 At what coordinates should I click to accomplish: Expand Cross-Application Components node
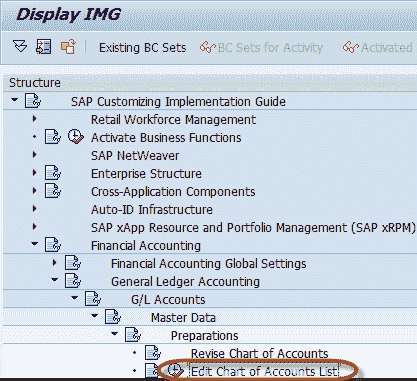[x=34, y=190]
